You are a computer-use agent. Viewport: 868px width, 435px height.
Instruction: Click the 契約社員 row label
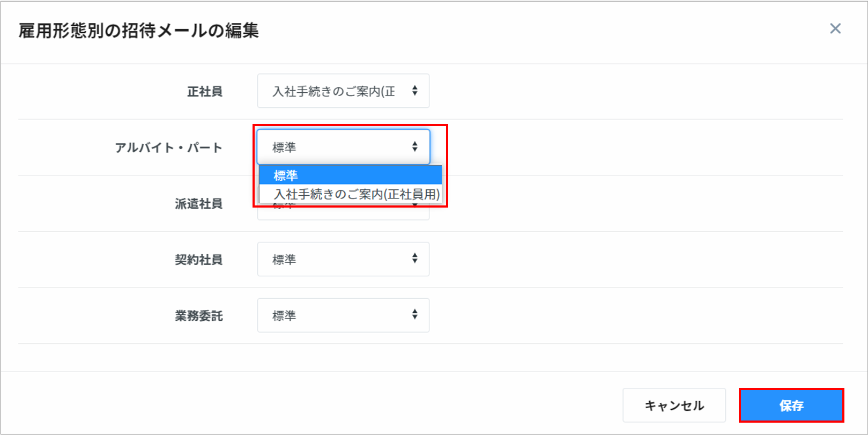(x=198, y=260)
